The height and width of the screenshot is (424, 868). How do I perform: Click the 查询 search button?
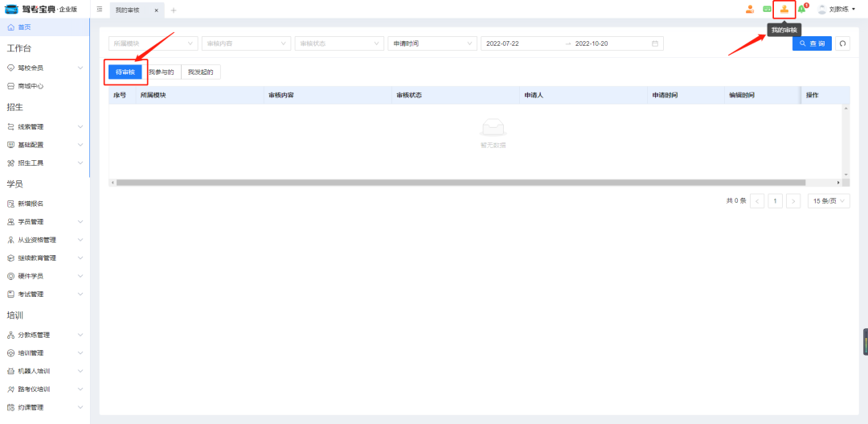point(812,43)
